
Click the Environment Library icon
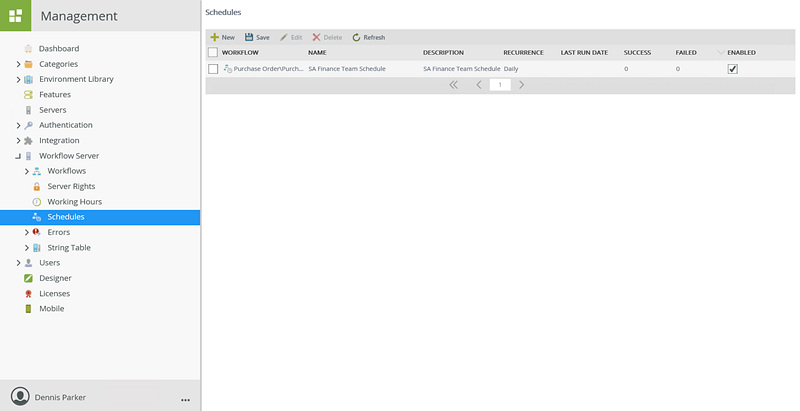[29, 79]
